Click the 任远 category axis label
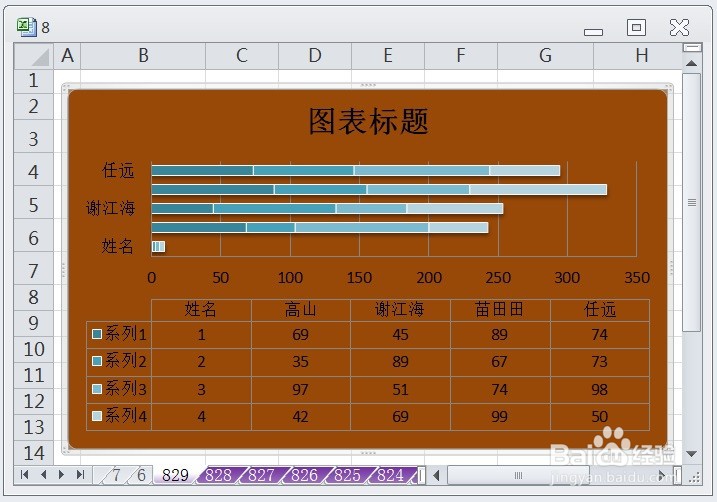This screenshot has width=717, height=502. [x=118, y=171]
